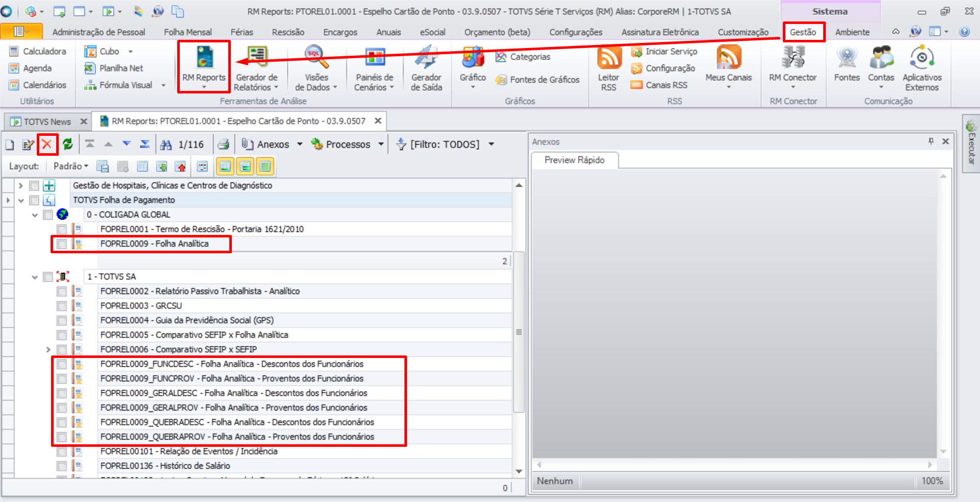Open the Gestão ribbon tab
980x502 pixels.
(803, 32)
